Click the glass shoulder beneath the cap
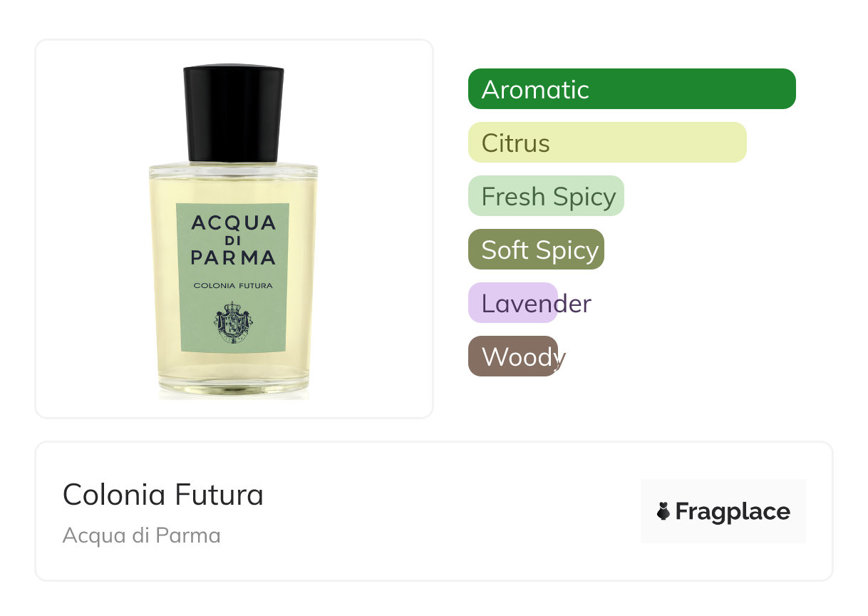The width and height of the screenshot is (868, 616). [233, 170]
